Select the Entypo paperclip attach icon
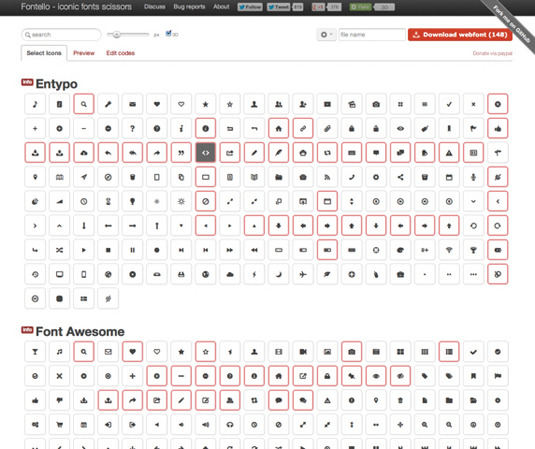 (x=327, y=128)
